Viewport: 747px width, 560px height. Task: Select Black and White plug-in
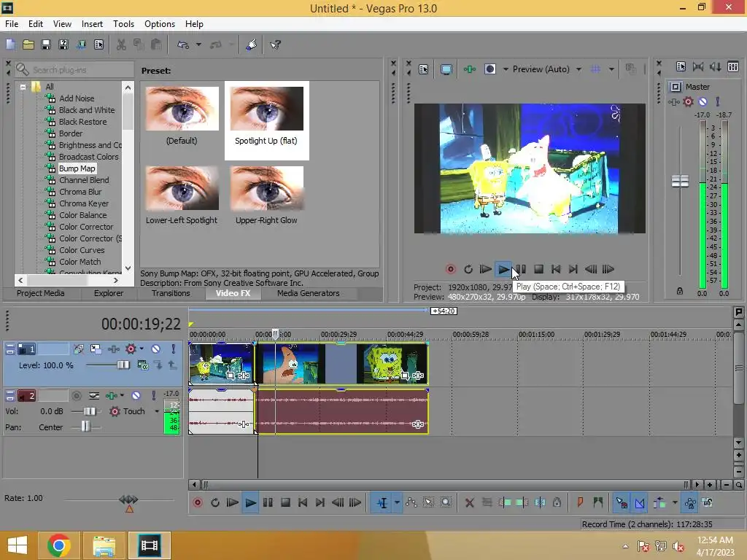click(87, 110)
